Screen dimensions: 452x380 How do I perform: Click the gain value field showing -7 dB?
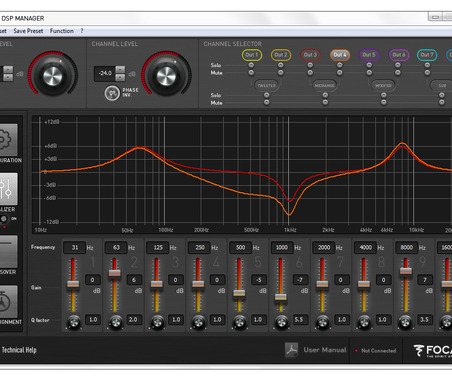(x=300, y=280)
